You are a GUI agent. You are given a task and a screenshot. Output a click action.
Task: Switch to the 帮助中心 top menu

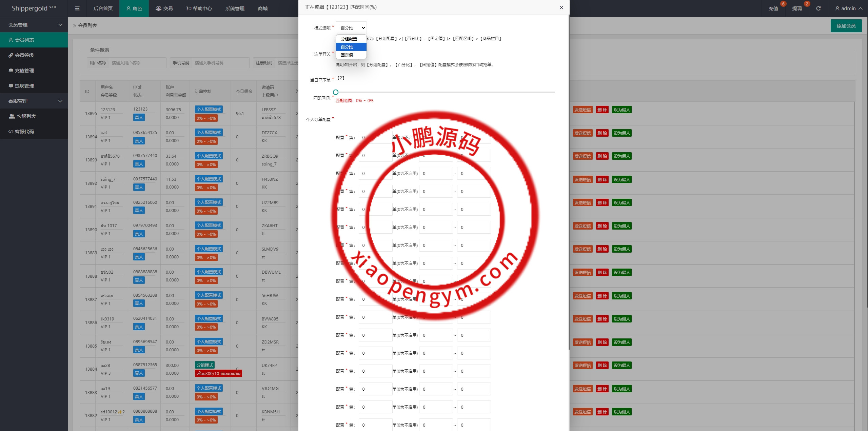pyautogui.click(x=199, y=8)
